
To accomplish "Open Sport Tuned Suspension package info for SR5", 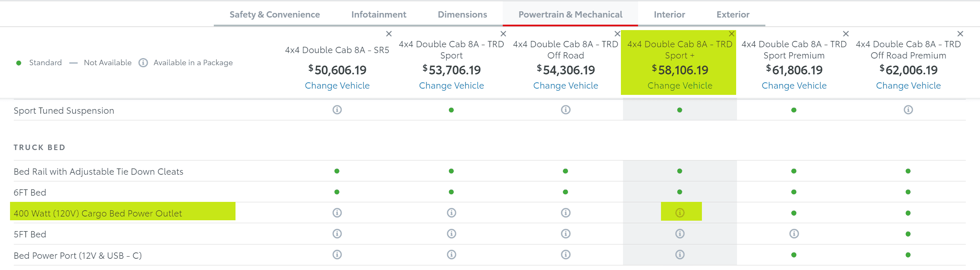I will [337, 110].
